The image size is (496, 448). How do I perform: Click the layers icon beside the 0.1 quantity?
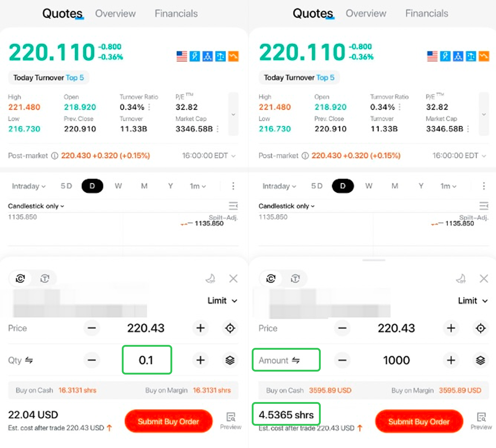point(230,360)
